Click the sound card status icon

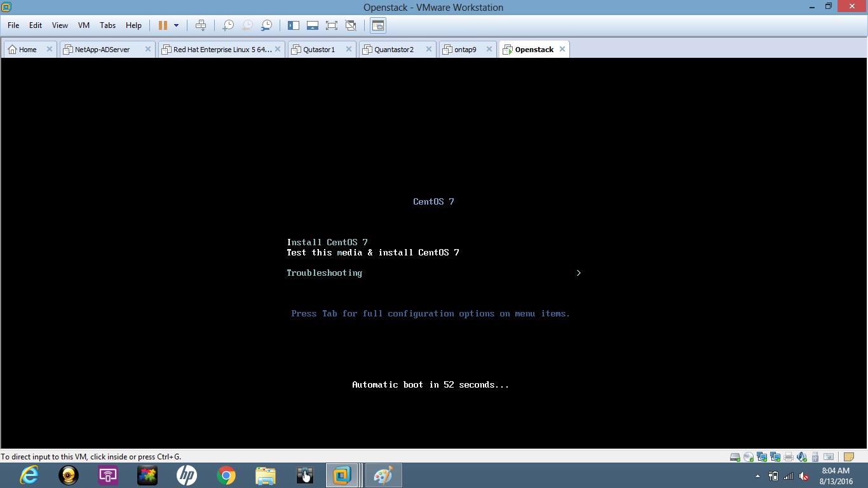coord(801,457)
